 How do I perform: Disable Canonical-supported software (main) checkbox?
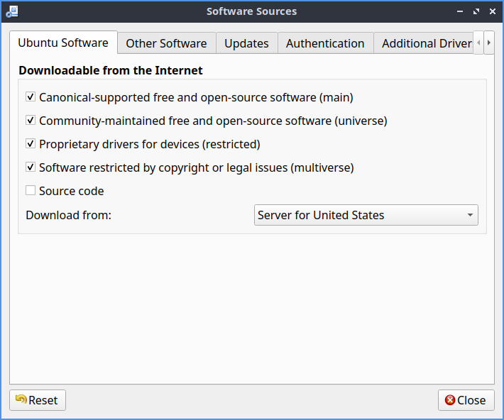click(31, 97)
